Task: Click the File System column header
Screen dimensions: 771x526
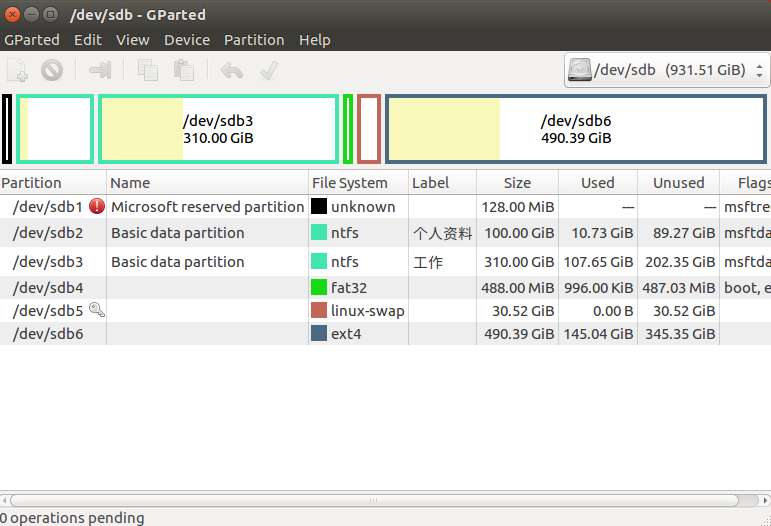Action: [x=358, y=182]
